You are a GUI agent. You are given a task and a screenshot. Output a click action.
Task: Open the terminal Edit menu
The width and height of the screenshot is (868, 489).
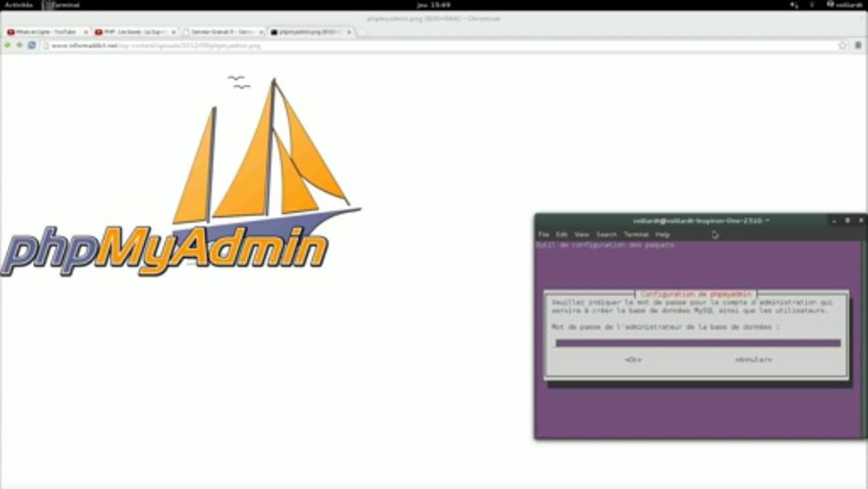coord(562,234)
